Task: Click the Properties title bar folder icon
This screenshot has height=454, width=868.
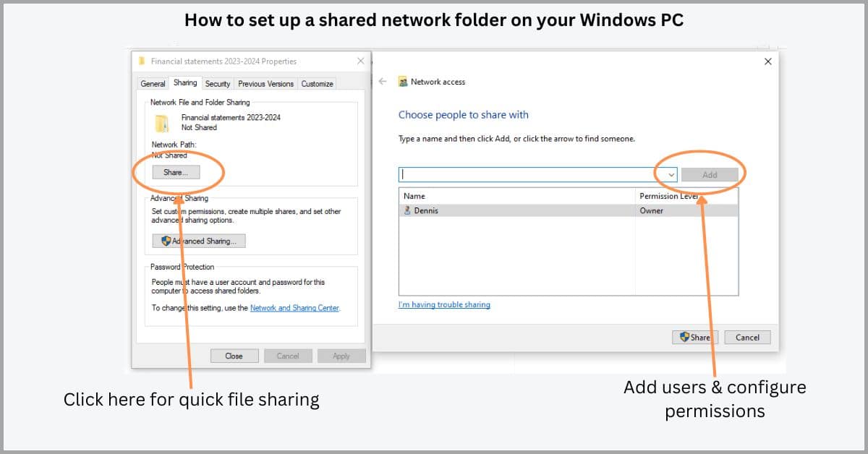Action: [142, 61]
